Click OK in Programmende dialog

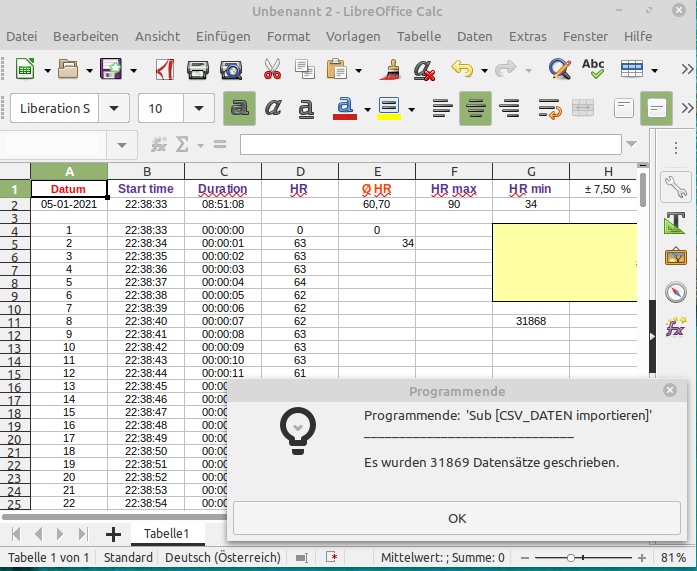point(457,518)
